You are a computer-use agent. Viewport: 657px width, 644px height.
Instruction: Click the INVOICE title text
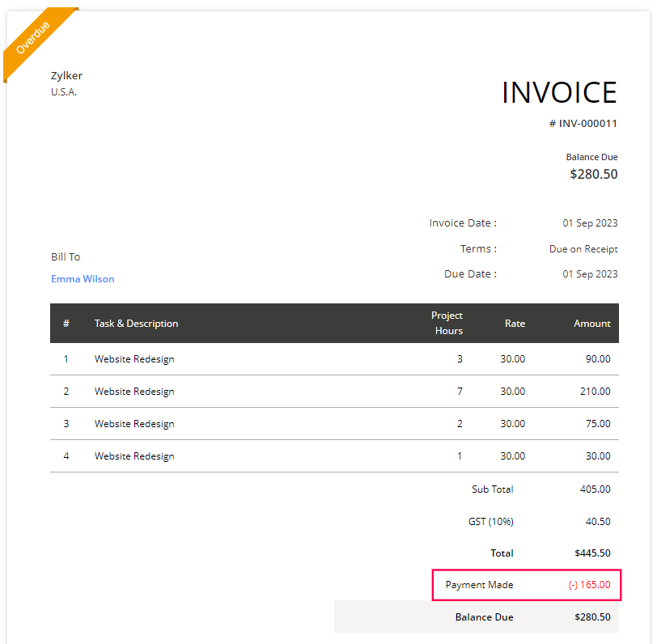[x=559, y=92]
